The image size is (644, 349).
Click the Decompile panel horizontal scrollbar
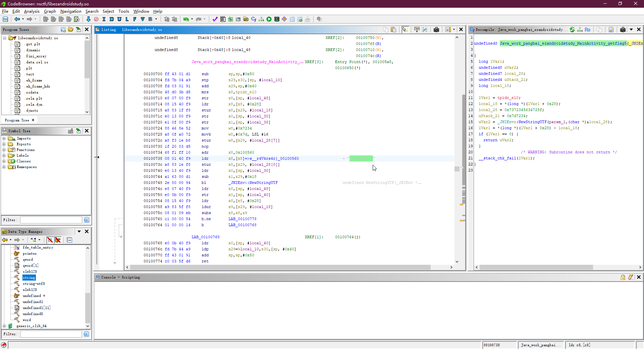point(536,267)
